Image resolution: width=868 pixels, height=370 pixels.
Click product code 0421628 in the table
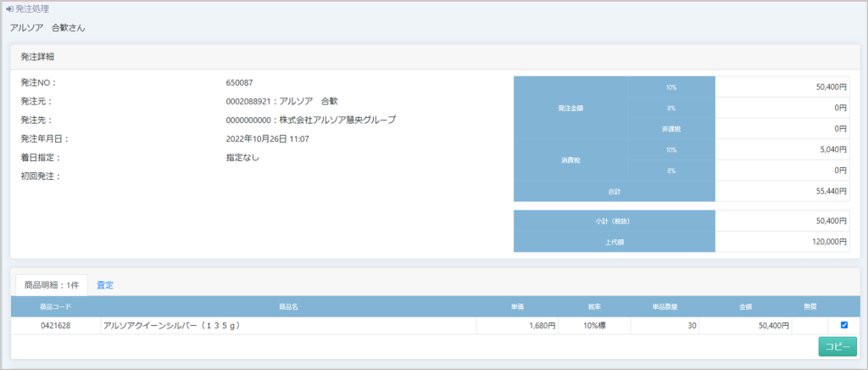tap(55, 325)
